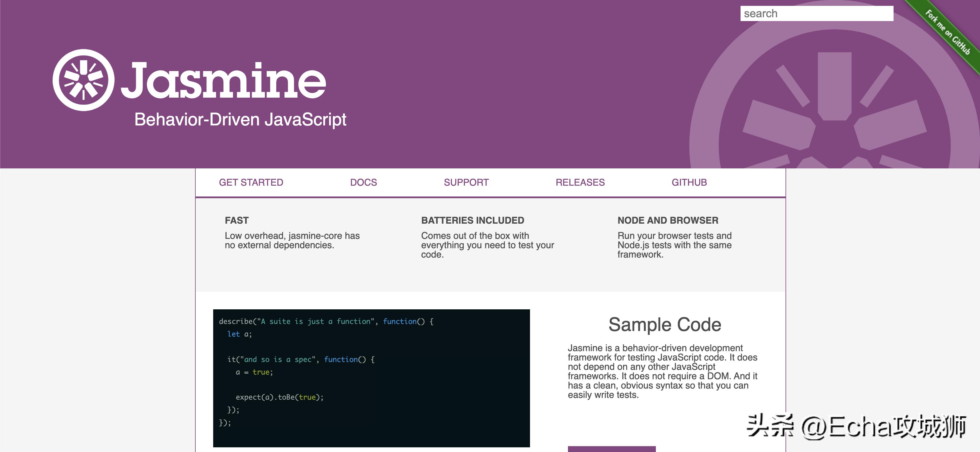Screen dimensions: 980x452
Task: Go to the DOCS navigation item
Action: [363, 182]
